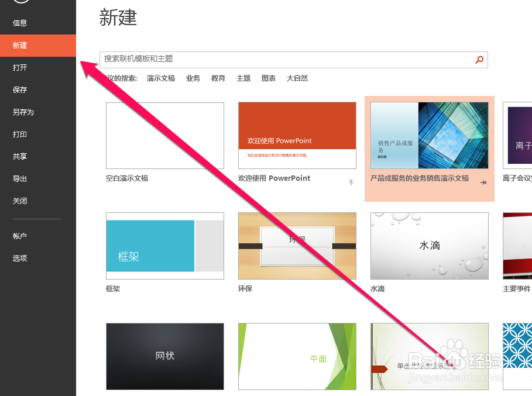This screenshot has height=396, width=532.
Task: Choose the 主要事件 red theme thumbnail
Action: [517, 246]
